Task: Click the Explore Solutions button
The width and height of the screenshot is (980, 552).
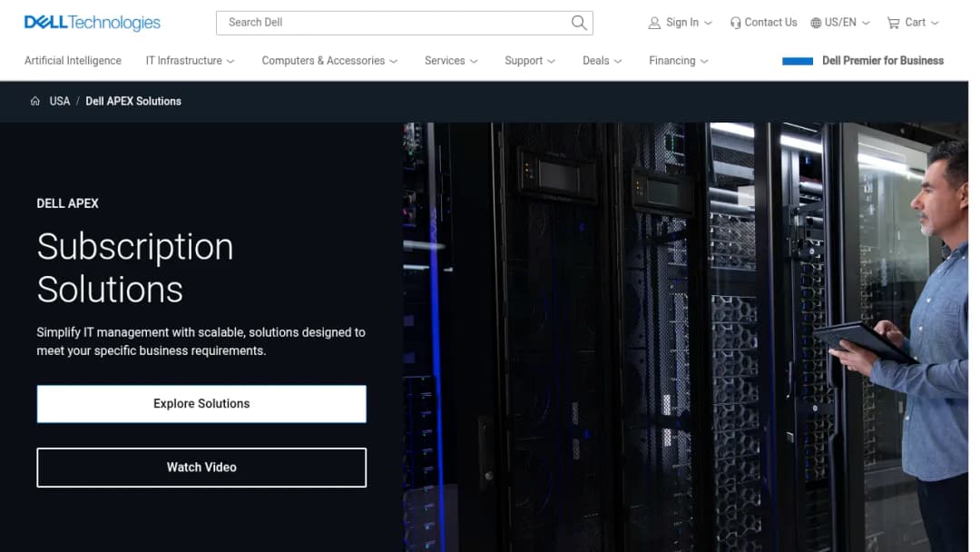Action: (201, 404)
